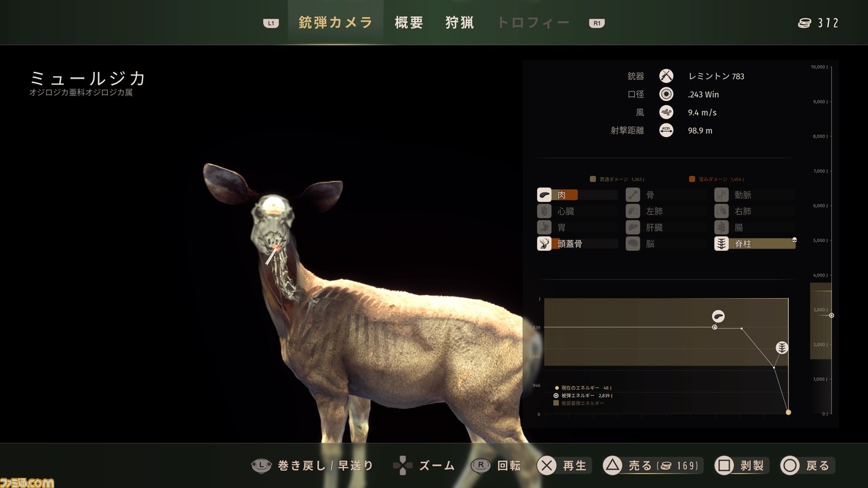Click the 風 wind icon
The width and height of the screenshot is (868, 488).
click(x=667, y=113)
